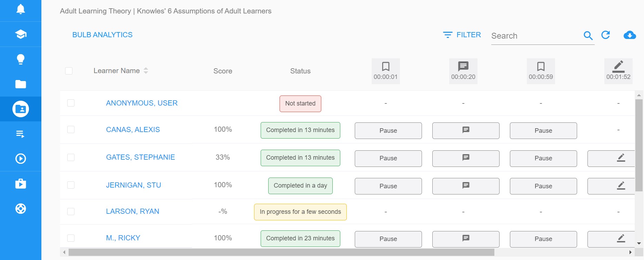Check the box for Canas, Alexis
Viewport: 644px width, 260px height.
tap(71, 130)
